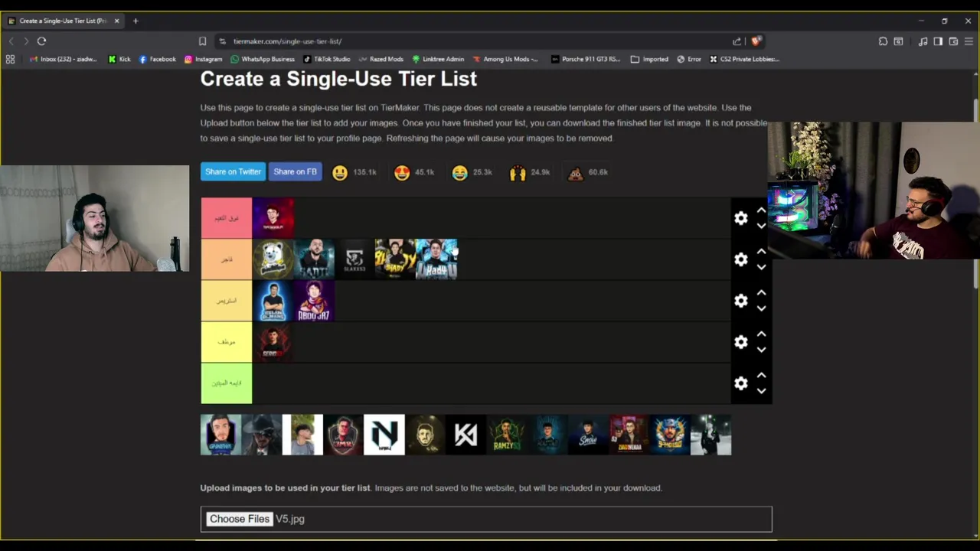The height and width of the screenshot is (551, 980).
Task: Move the pink top tier down
Action: pos(761,227)
